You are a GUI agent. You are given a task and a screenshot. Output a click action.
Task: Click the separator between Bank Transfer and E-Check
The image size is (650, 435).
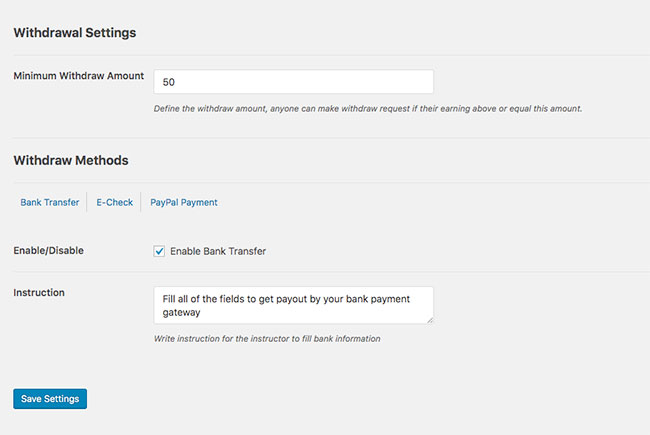[x=87, y=202]
